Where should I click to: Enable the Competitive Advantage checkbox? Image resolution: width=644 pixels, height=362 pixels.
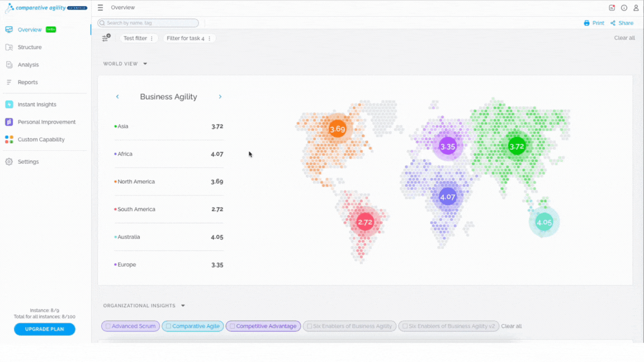click(x=232, y=326)
